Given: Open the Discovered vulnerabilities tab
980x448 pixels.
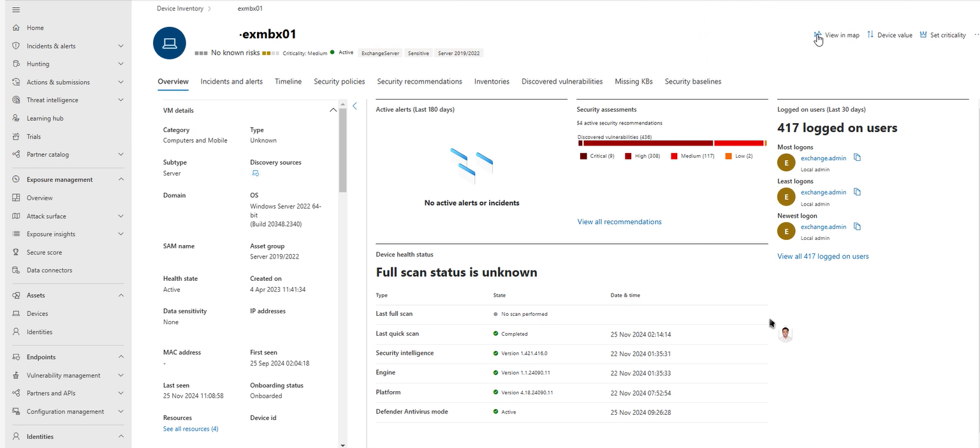Looking at the screenshot, I should pos(562,82).
